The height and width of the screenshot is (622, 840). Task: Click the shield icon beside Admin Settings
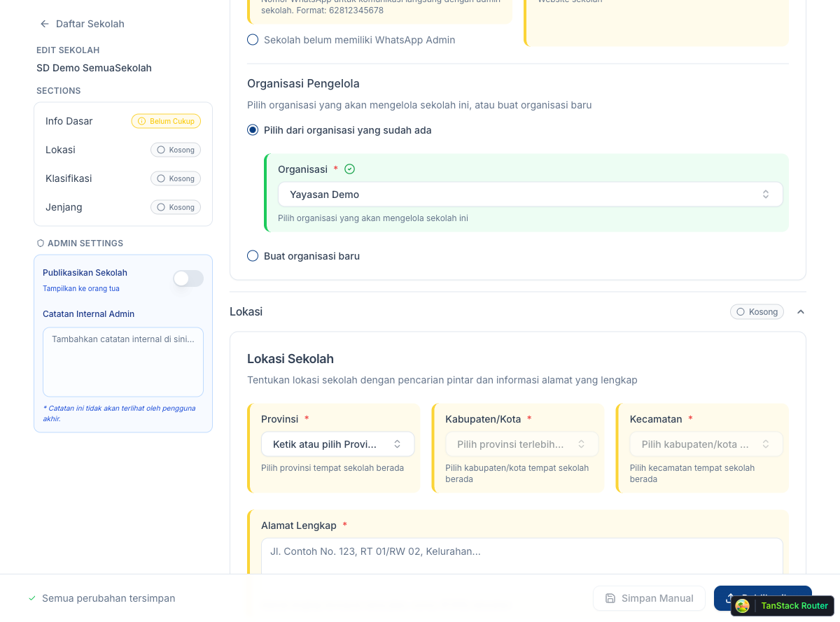pos(41,243)
